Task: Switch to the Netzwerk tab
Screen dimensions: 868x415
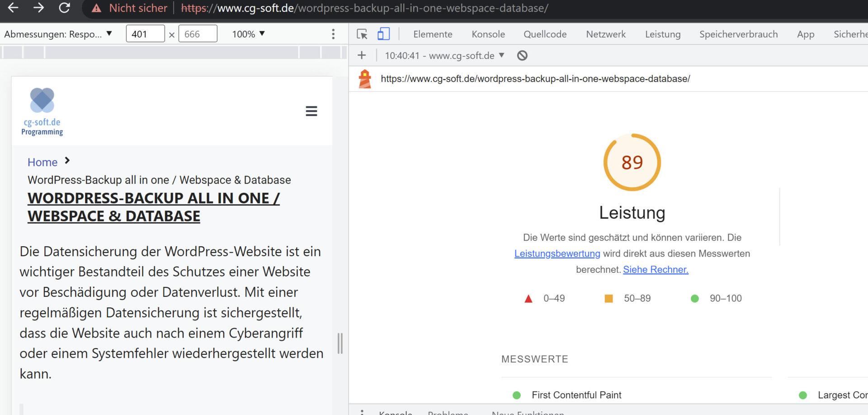Action: pos(606,34)
